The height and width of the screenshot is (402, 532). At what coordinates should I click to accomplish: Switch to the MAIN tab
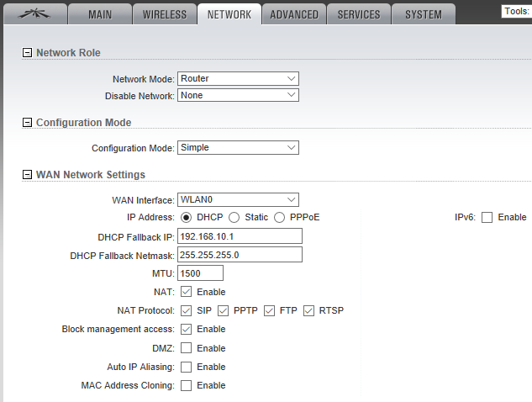pyautogui.click(x=100, y=14)
